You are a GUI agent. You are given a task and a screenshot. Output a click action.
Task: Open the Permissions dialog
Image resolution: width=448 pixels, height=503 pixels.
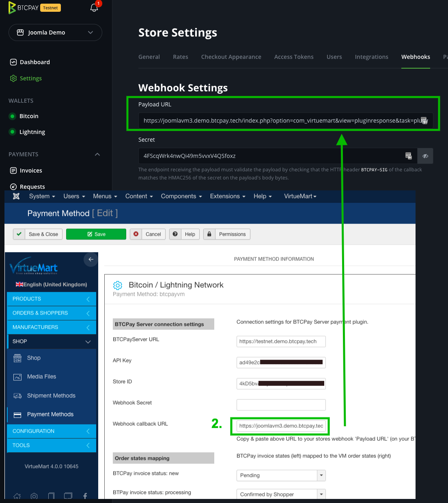tap(226, 234)
